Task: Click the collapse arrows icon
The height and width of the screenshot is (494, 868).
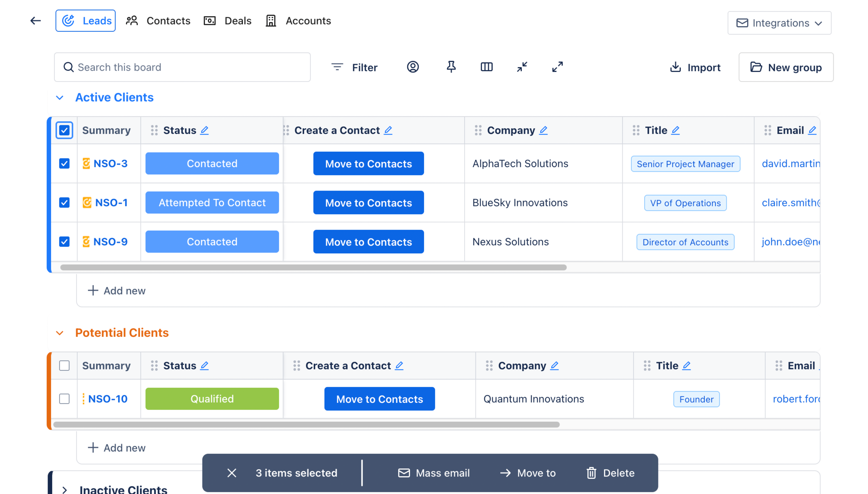Action: [x=522, y=67]
